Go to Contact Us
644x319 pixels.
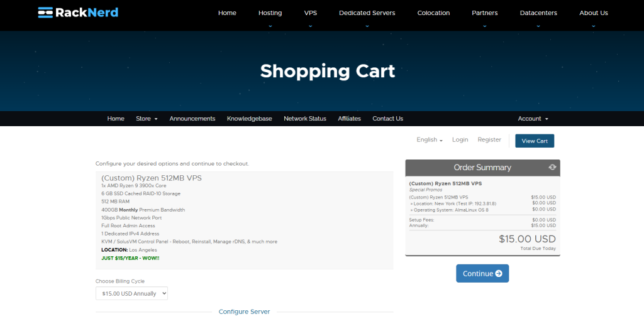coord(387,119)
